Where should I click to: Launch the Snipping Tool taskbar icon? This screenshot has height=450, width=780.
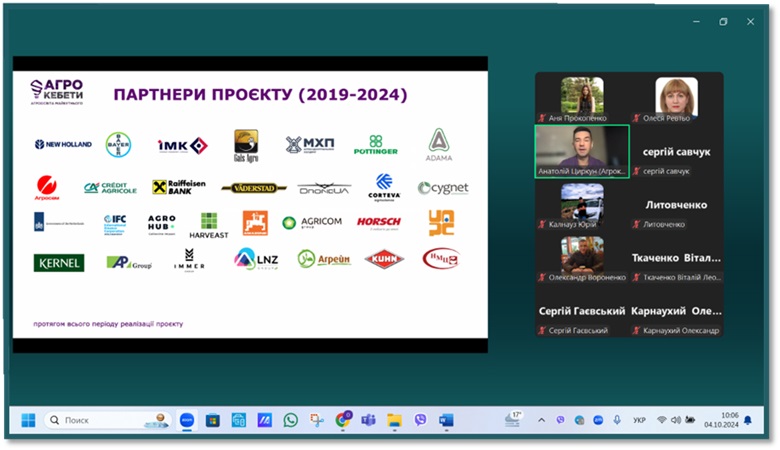click(316, 420)
